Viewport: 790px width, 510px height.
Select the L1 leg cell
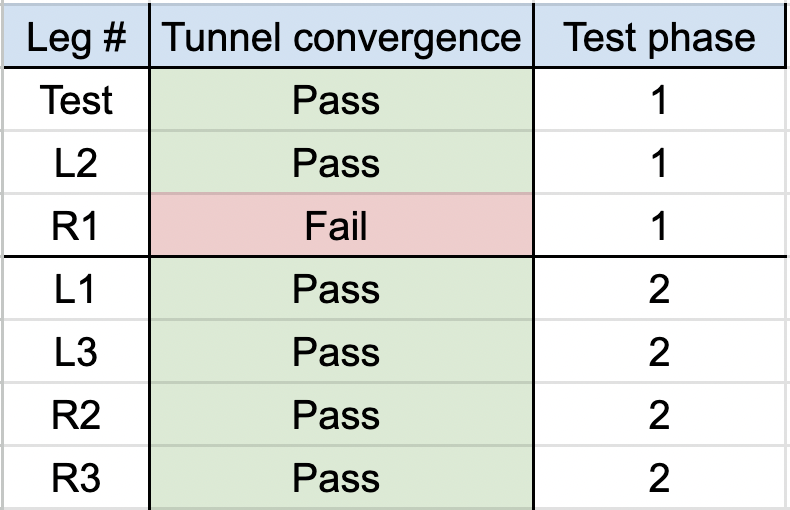[x=75, y=290]
